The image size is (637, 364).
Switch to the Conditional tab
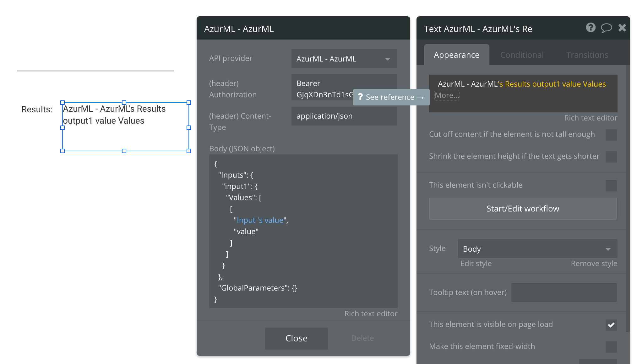coord(522,55)
